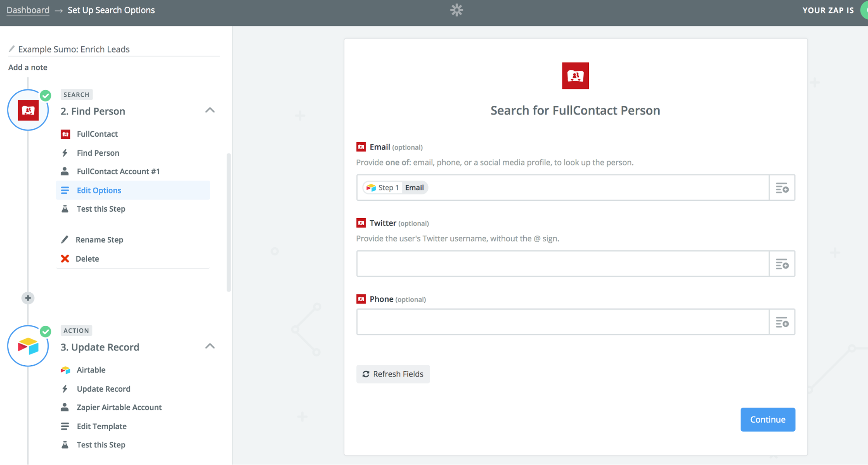Select Edit Options menu item

pos(133,190)
